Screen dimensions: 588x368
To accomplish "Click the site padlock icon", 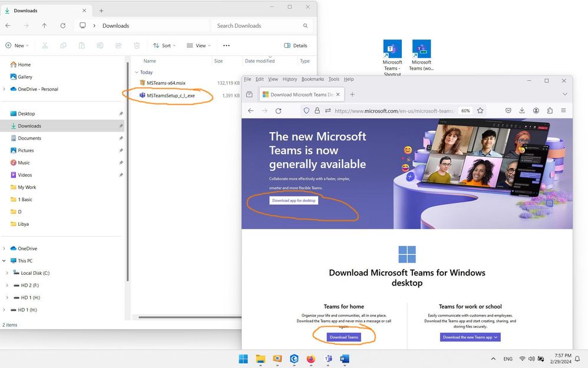I will click(x=317, y=110).
